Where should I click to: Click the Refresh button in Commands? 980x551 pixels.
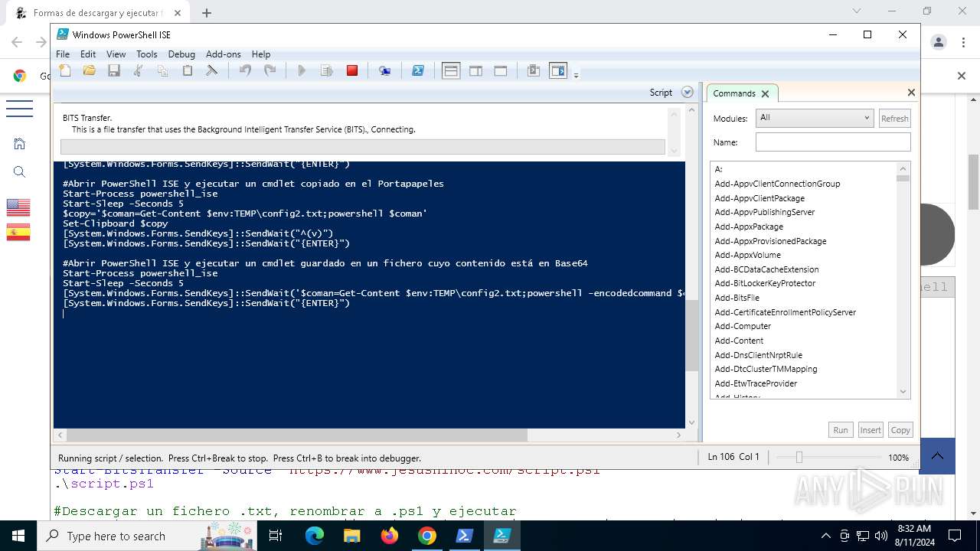[x=894, y=119]
